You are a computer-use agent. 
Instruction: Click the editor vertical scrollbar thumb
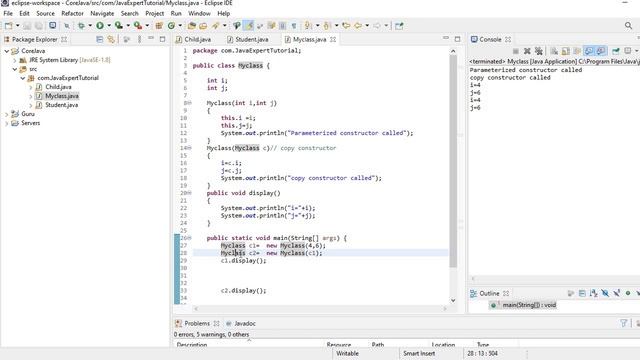tap(453, 161)
